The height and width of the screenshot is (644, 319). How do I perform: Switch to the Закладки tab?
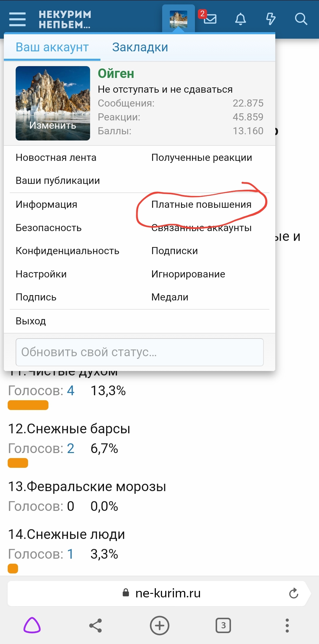click(140, 47)
